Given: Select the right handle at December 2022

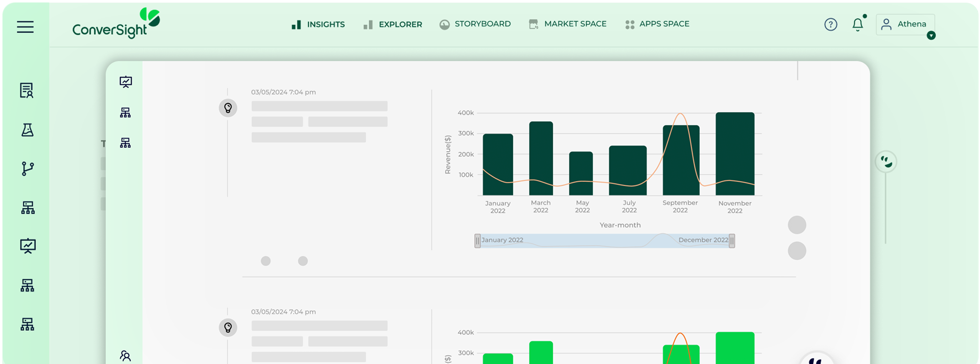Looking at the screenshot, I should pos(732,241).
